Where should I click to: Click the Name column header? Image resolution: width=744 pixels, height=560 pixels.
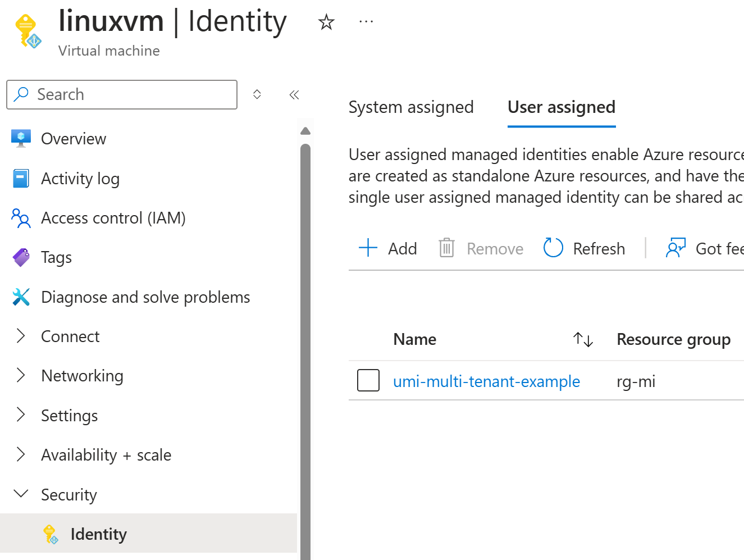coord(415,339)
